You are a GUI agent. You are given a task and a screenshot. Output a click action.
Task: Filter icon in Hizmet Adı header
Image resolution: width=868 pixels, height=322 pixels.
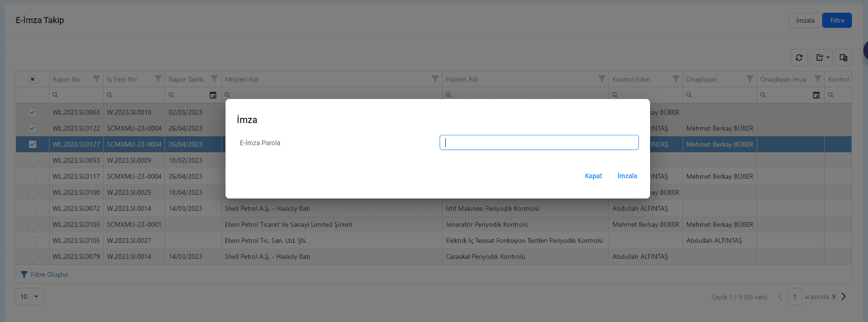tap(602, 79)
